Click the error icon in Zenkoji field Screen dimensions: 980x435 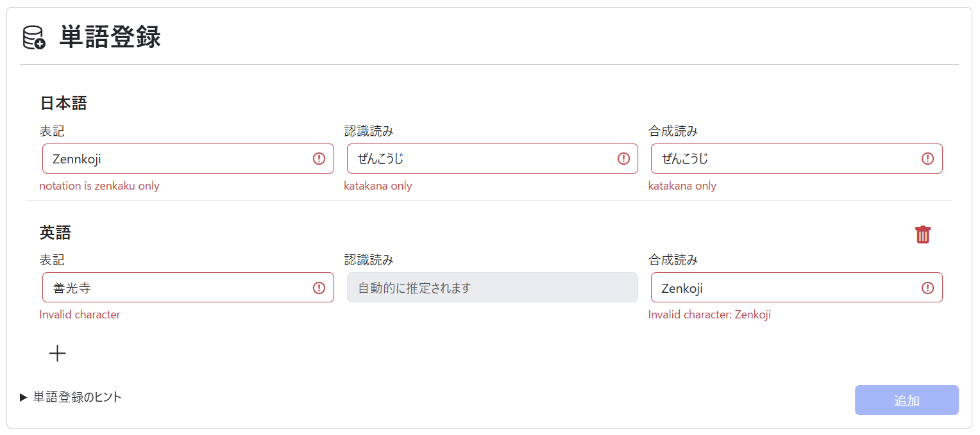tap(927, 288)
